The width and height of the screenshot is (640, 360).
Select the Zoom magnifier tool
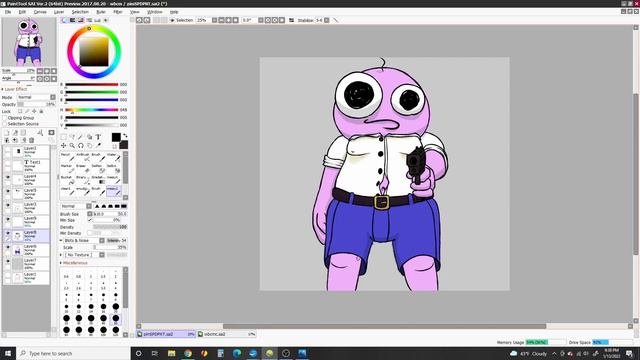(x=72, y=145)
